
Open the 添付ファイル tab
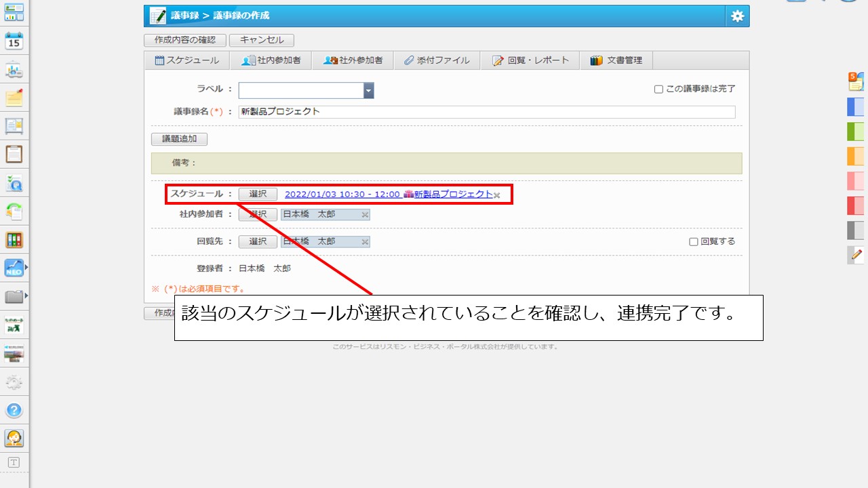coord(437,60)
